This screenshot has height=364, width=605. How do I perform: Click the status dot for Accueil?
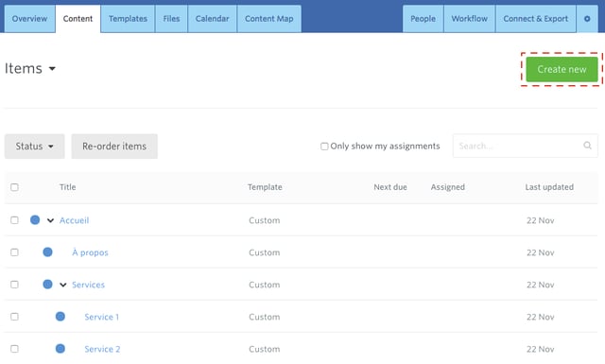35,220
